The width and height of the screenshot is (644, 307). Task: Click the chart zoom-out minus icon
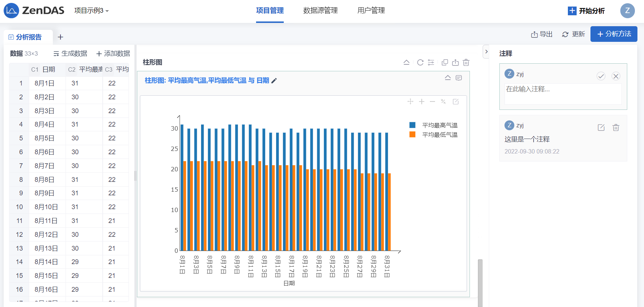pyautogui.click(x=432, y=102)
